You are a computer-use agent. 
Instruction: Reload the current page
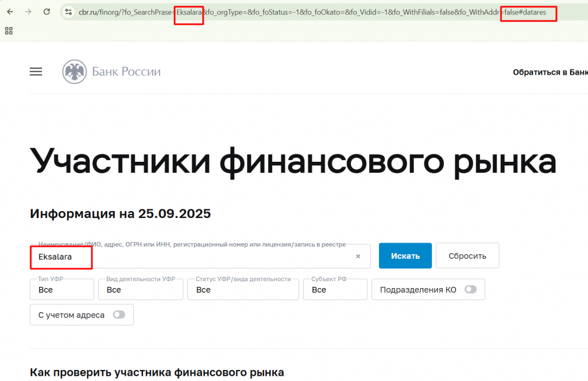(x=47, y=11)
